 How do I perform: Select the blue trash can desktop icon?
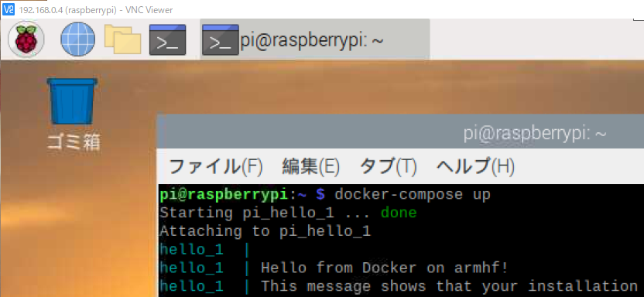tap(72, 101)
